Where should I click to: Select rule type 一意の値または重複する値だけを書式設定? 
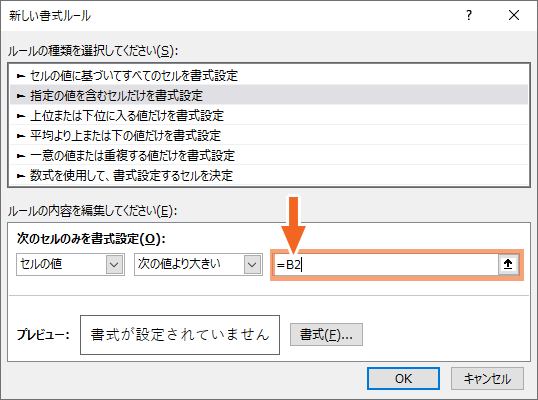pos(269,155)
